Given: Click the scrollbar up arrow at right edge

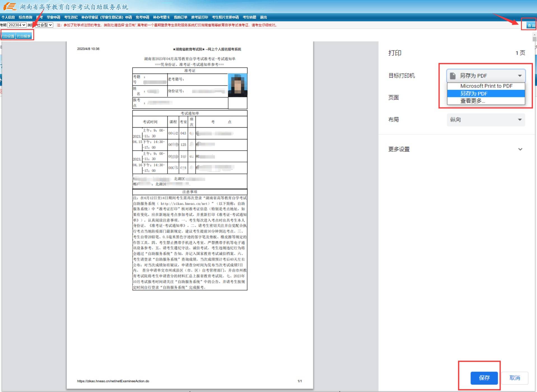Looking at the screenshot, I should click(x=534, y=35).
